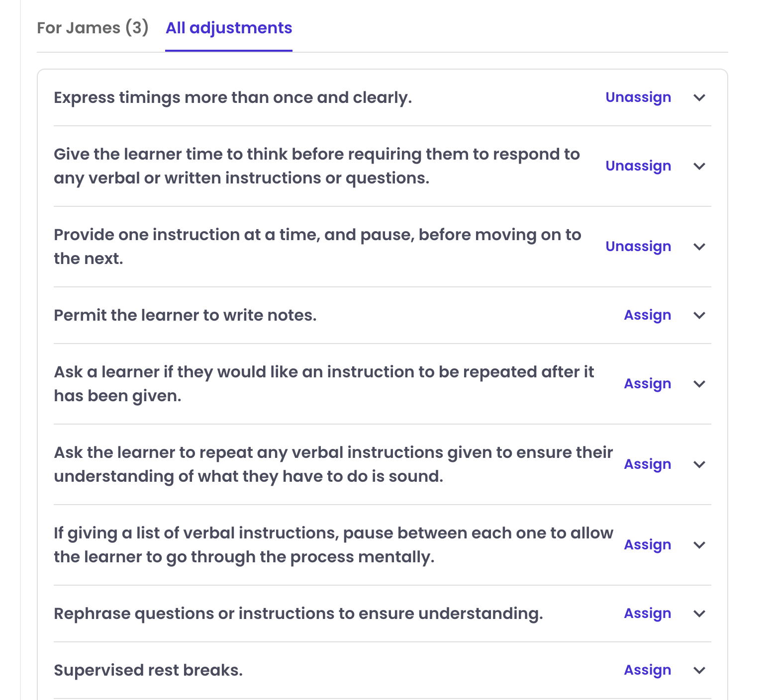Unassign 'Provide one instruction at a time' adjustment
The width and height of the screenshot is (774, 700).
click(x=638, y=247)
